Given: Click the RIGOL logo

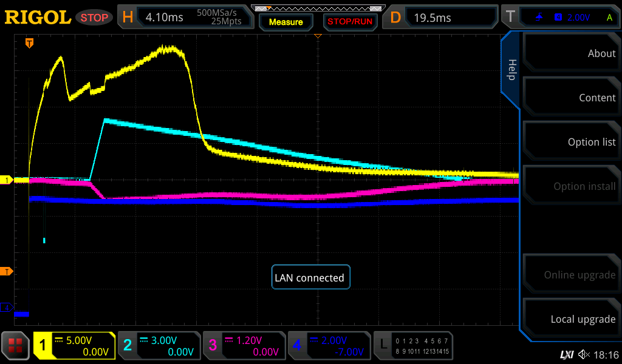Looking at the screenshot, I should pos(38,18).
